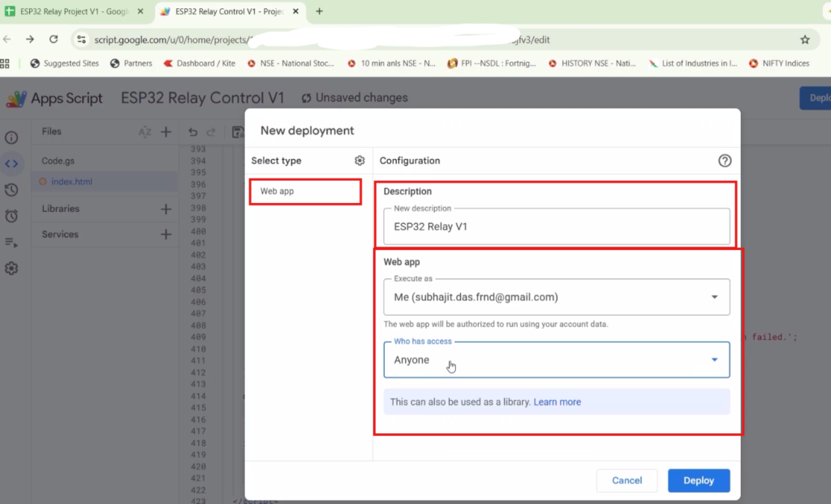Open List of Industries bookmark

point(693,63)
